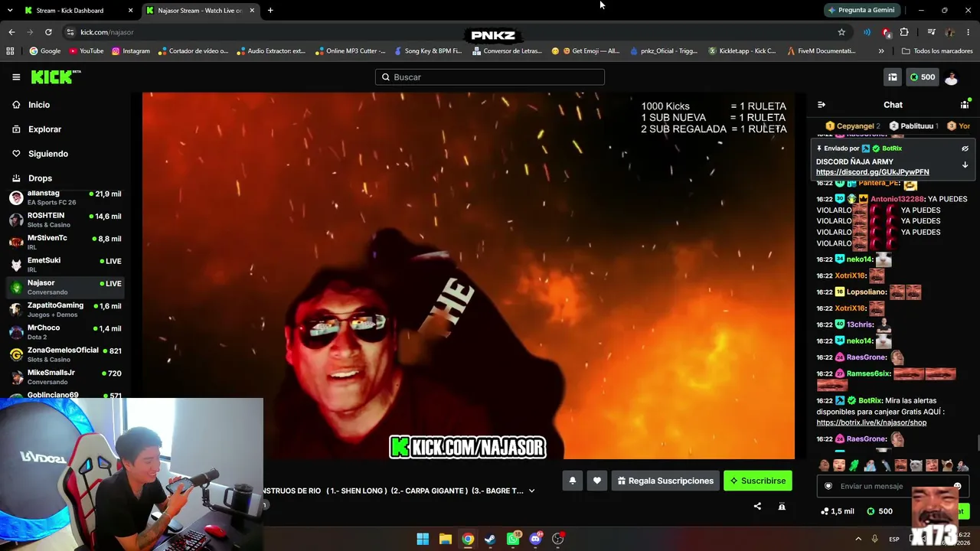This screenshot has height=551, width=980.
Task: Click the BotRix username in chat
Action: [869, 400]
